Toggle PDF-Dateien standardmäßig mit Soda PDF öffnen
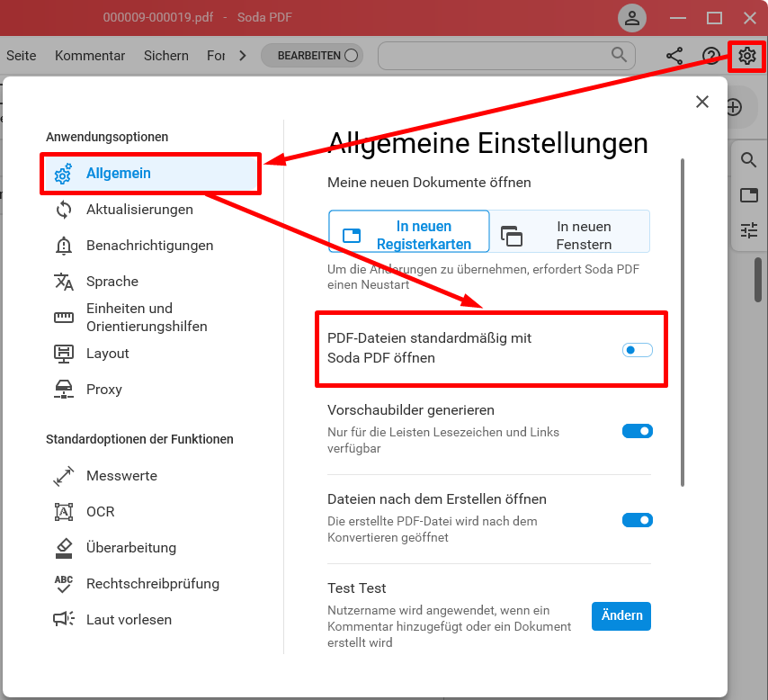This screenshot has width=768, height=700. pyautogui.click(x=638, y=350)
